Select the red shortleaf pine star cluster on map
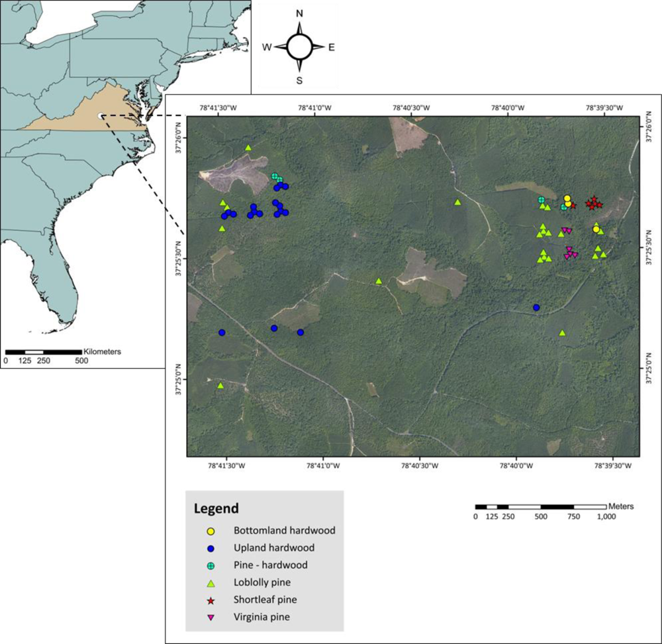 pos(594,203)
